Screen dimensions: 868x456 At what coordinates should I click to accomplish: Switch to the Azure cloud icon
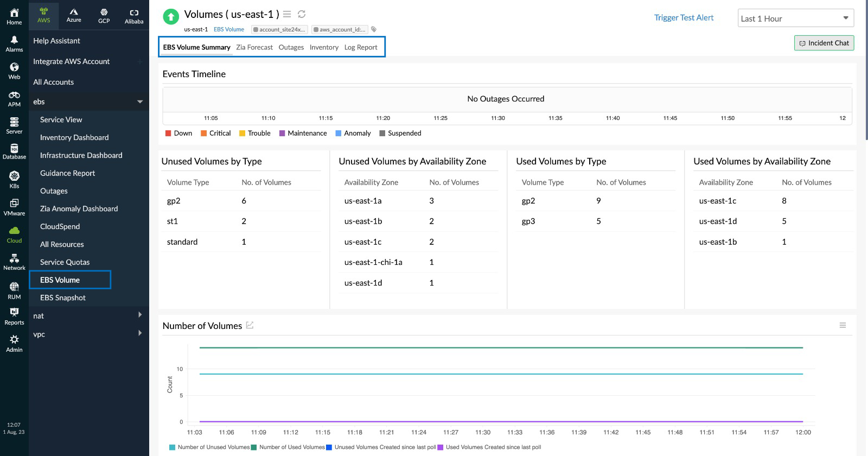pos(74,15)
